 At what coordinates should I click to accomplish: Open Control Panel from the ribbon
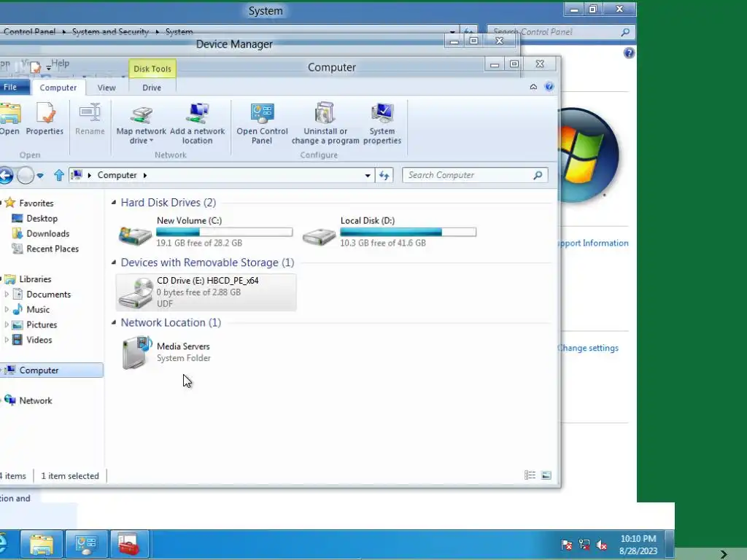tap(262, 123)
